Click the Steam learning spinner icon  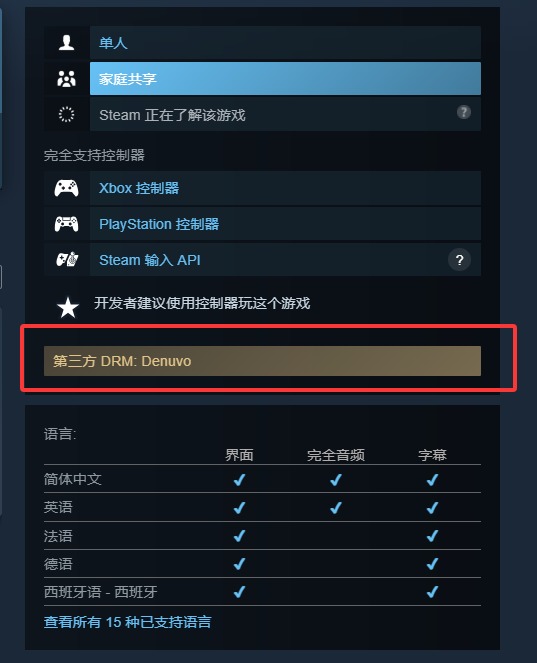pos(66,114)
